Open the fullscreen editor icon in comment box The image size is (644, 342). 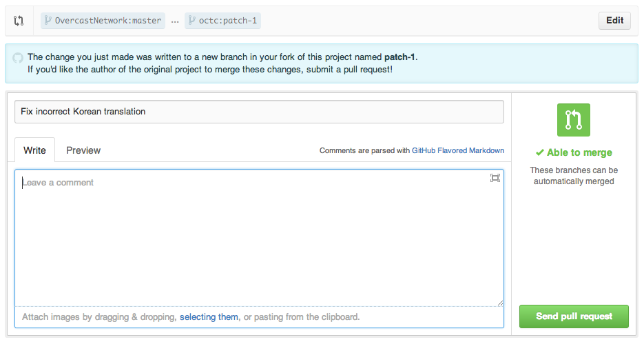pos(495,178)
